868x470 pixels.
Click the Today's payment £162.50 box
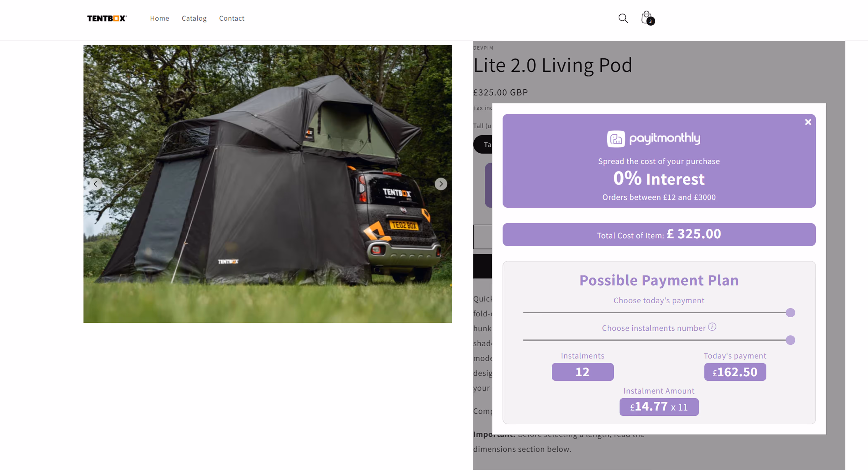735,372
